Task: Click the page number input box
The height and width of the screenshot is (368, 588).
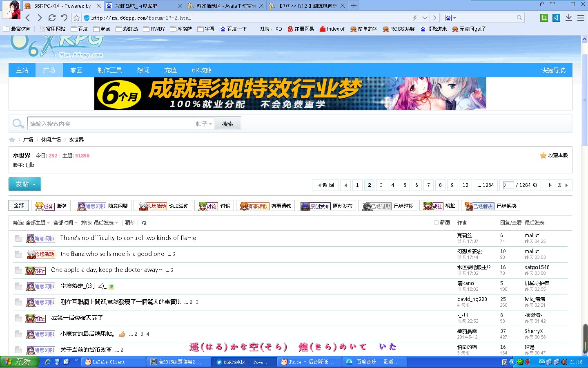Action: click(508, 185)
